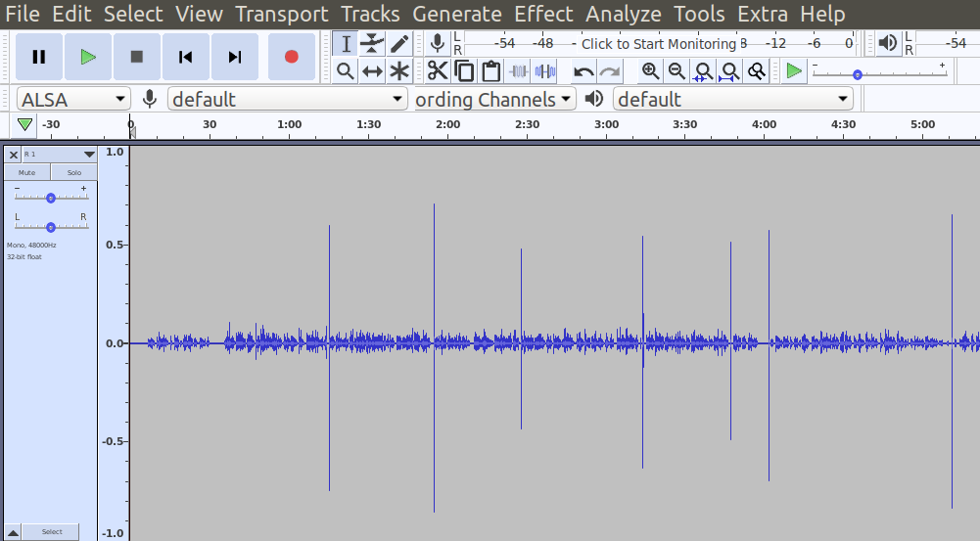
Task: Click the track Select button
Action: [52, 532]
